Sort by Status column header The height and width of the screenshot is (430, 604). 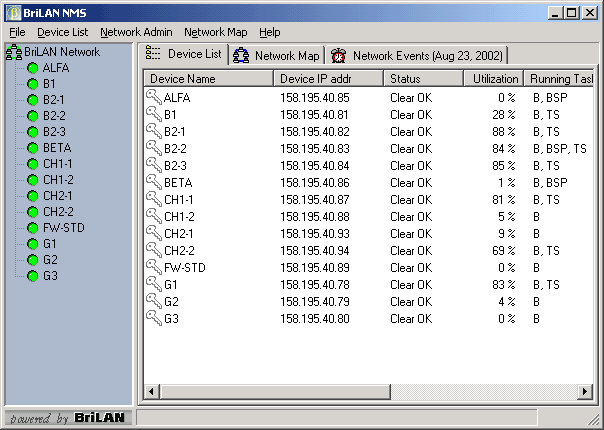point(424,79)
